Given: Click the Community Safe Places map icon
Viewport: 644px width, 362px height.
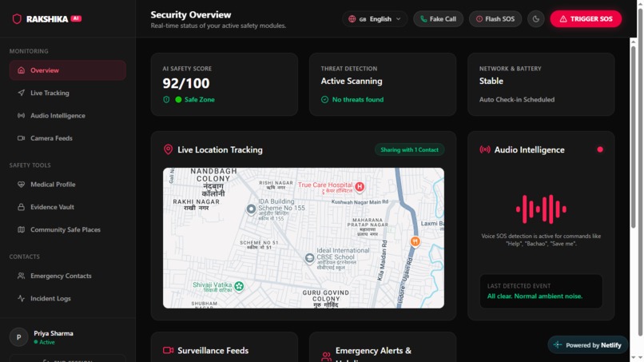Looking at the screenshot, I should tap(21, 229).
